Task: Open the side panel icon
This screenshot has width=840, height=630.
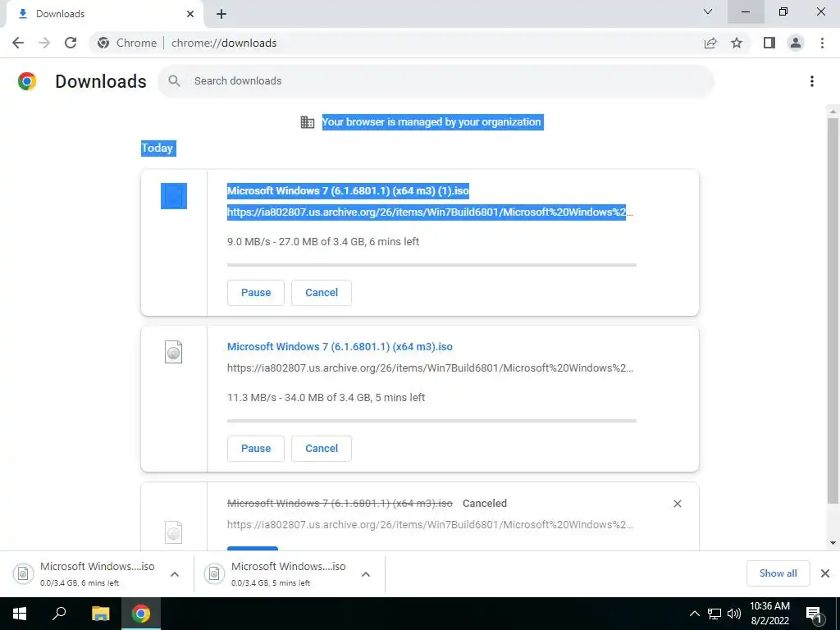Action: [769, 43]
